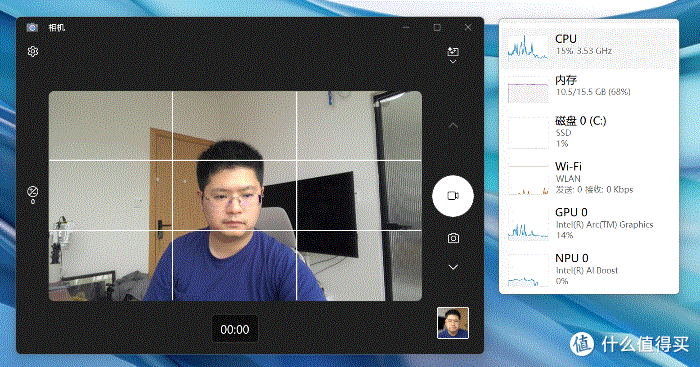
Task: Click the Wi-Fi throughput graph
Action: click(x=528, y=179)
